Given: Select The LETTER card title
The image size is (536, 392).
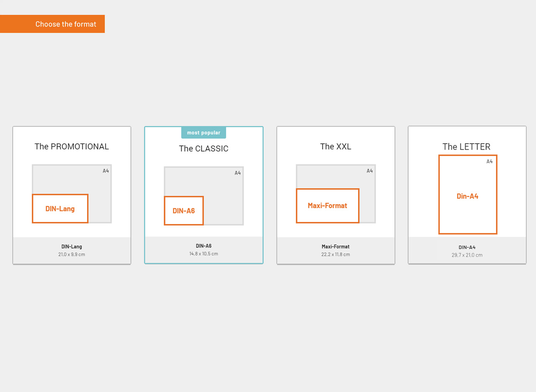Looking at the screenshot, I should click(466, 147).
